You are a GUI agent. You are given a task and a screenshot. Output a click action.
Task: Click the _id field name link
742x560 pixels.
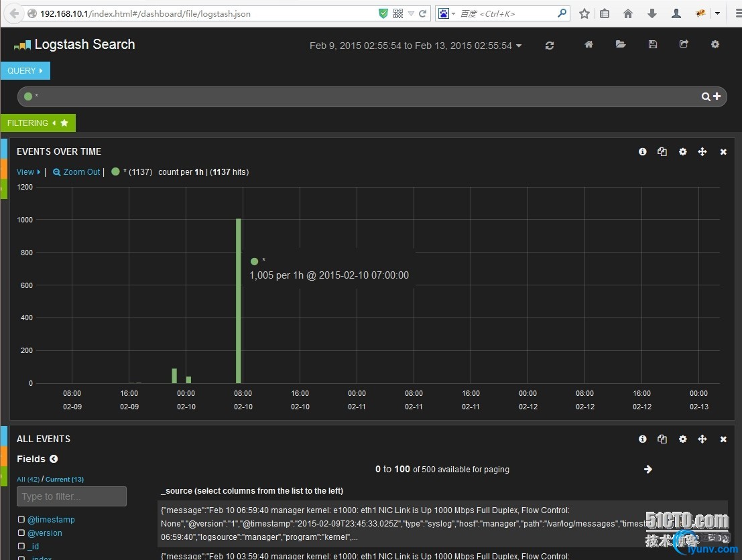(x=33, y=547)
